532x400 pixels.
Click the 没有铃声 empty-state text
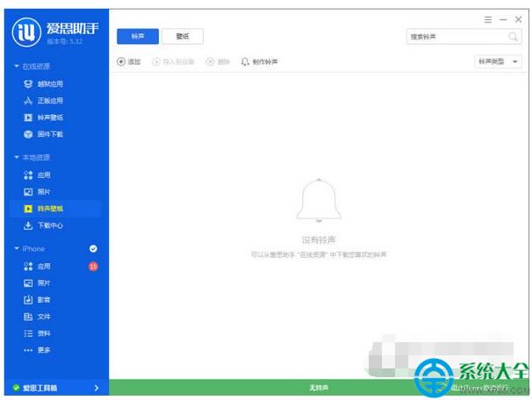point(319,239)
